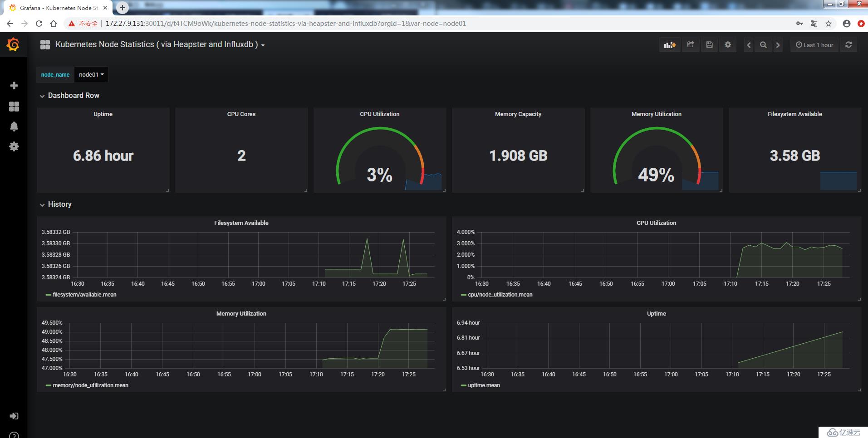
Task: Open the Uptime history graph title
Action: pos(657,314)
